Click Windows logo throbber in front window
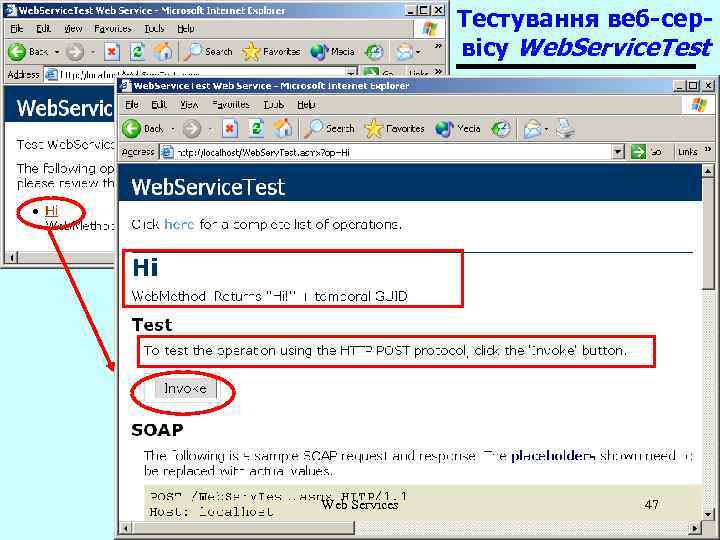The width and height of the screenshot is (720, 540). (x=699, y=105)
